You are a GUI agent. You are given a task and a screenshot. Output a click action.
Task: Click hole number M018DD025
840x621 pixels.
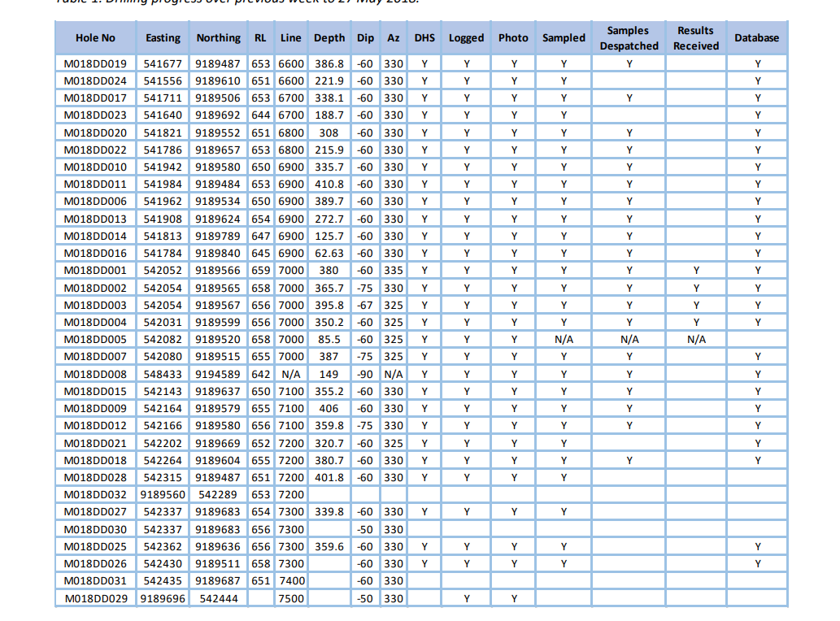[x=95, y=546]
